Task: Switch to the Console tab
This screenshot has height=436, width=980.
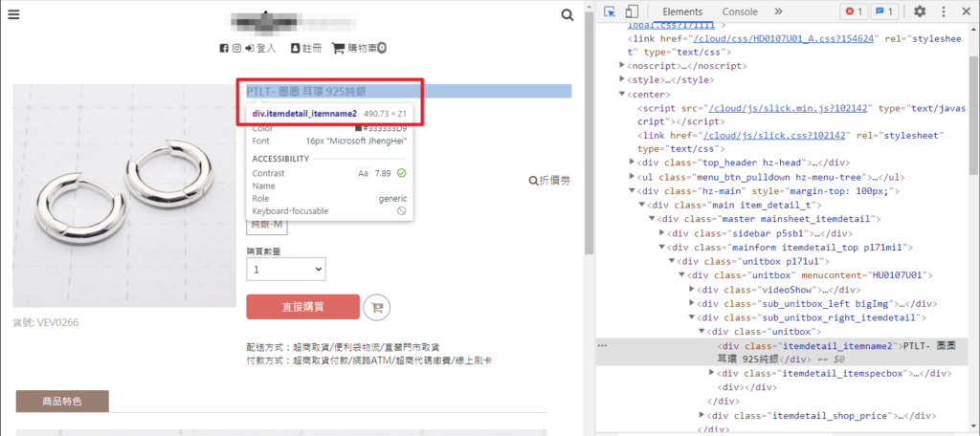Action: point(740,11)
